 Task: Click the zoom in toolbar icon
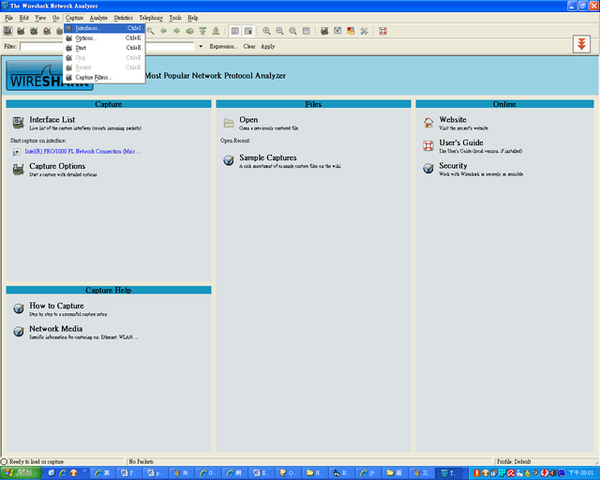pos(266,31)
